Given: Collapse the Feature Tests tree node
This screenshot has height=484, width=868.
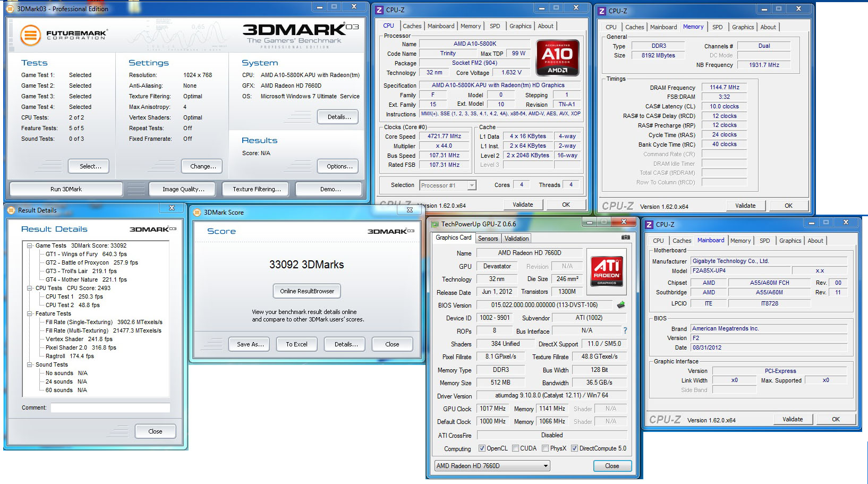Looking at the screenshot, I should tap(30, 313).
